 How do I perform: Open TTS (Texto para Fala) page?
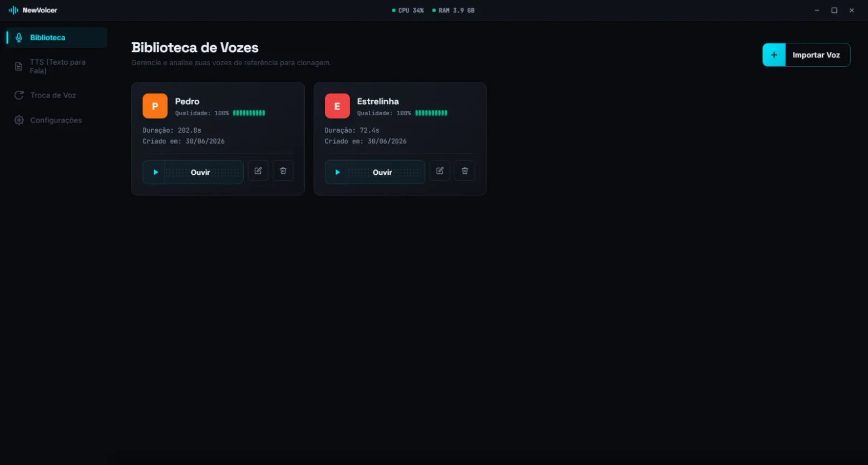(57, 66)
